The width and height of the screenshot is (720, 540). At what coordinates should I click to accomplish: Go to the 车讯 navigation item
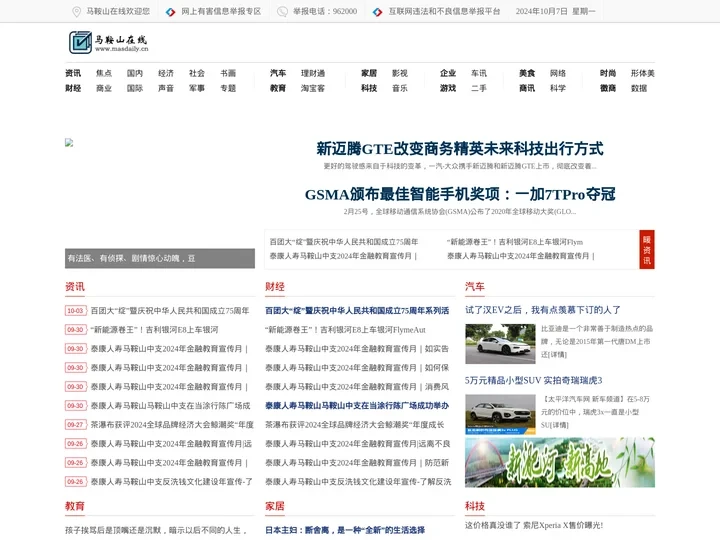(x=478, y=73)
